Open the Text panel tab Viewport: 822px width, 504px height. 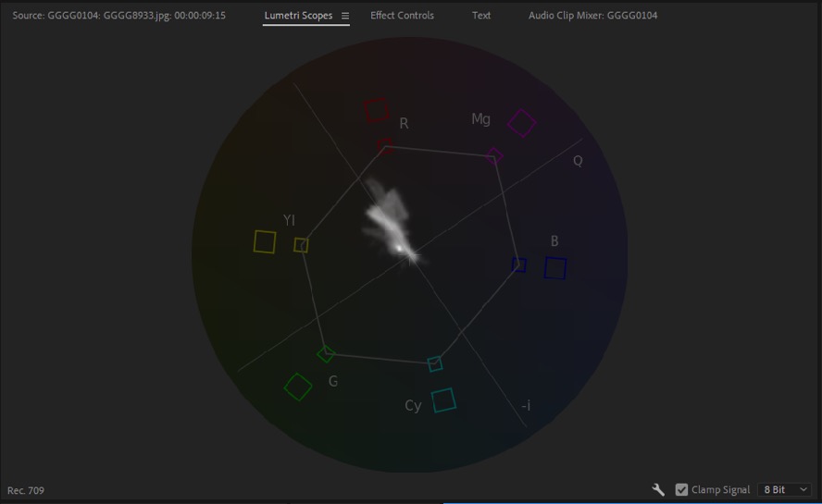(481, 16)
